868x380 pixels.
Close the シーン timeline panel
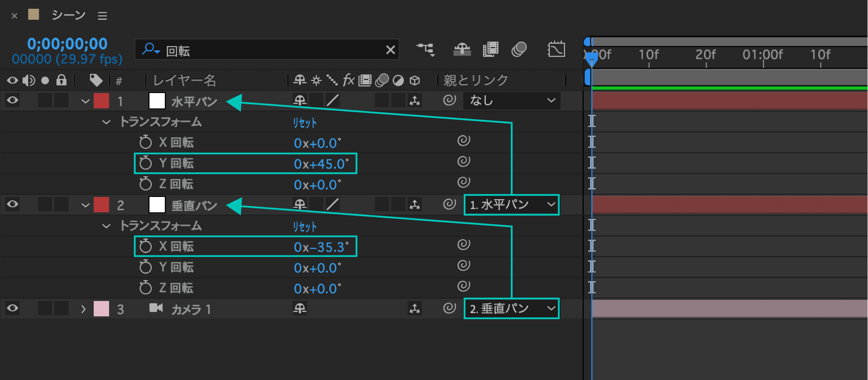(14, 16)
